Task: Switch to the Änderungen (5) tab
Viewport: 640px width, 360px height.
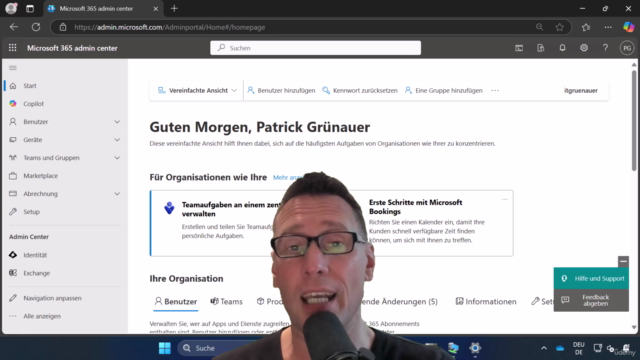Action: pos(399,302)
